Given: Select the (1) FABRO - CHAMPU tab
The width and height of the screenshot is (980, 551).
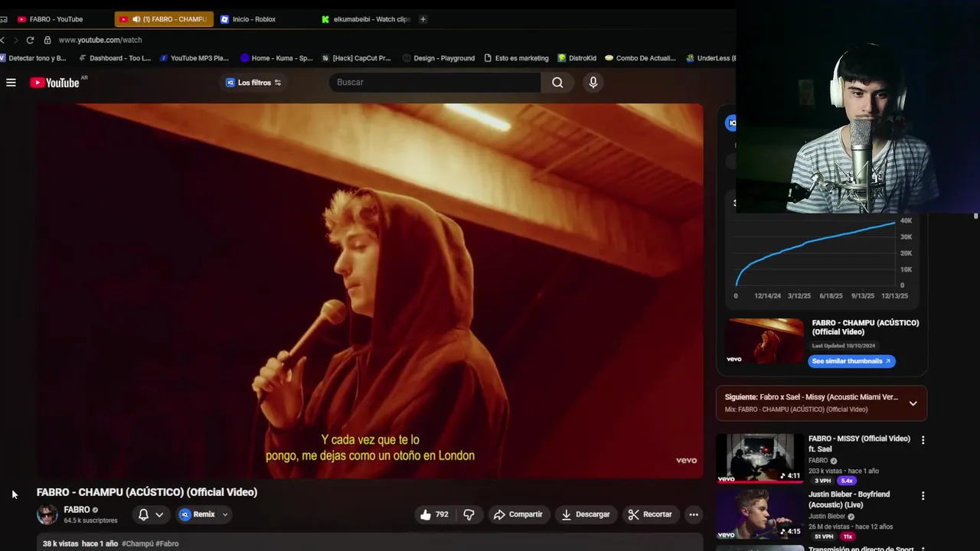Looking at the screenshot, I should point(164,19).
